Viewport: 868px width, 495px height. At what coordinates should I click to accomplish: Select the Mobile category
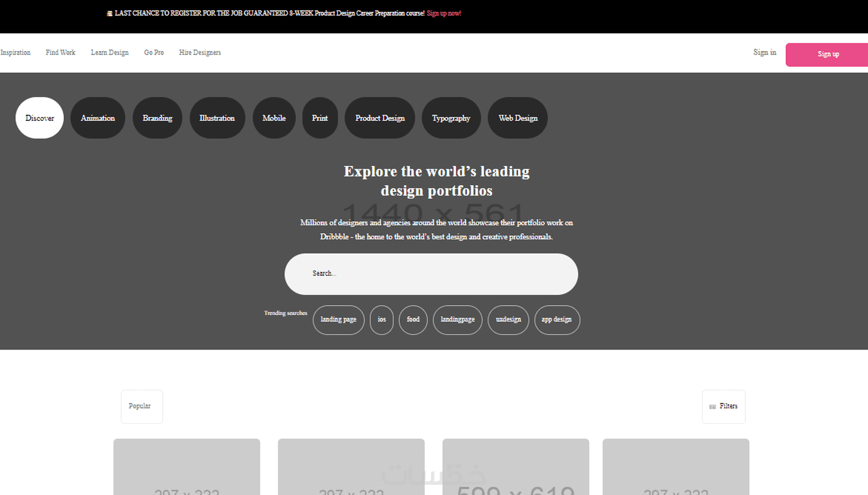pyautogui.click(x=274, y=118)
